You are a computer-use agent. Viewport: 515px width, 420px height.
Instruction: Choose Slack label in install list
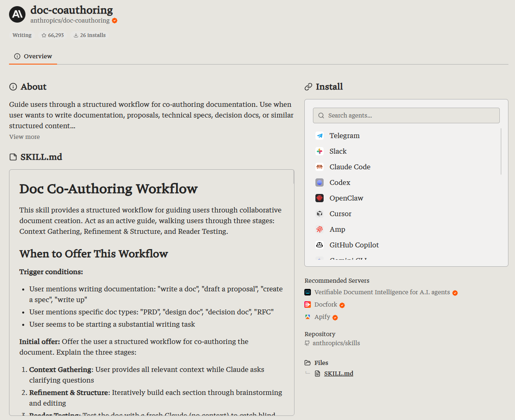click(x=338, y=151)
